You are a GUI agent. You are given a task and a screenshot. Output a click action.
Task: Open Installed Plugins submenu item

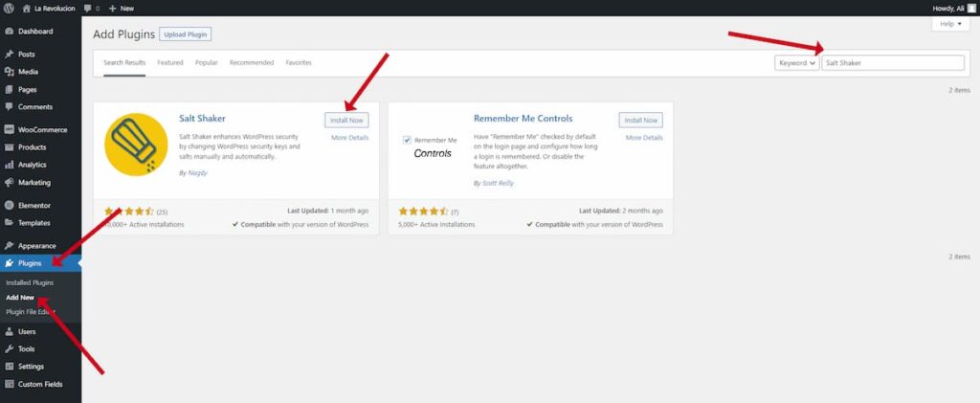coord(30,282)
